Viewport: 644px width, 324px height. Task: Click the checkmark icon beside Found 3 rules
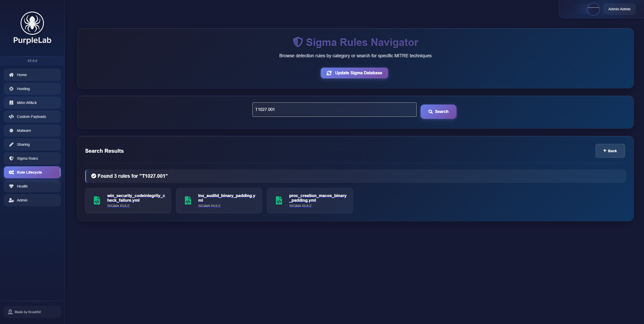(x=94, y=176)
